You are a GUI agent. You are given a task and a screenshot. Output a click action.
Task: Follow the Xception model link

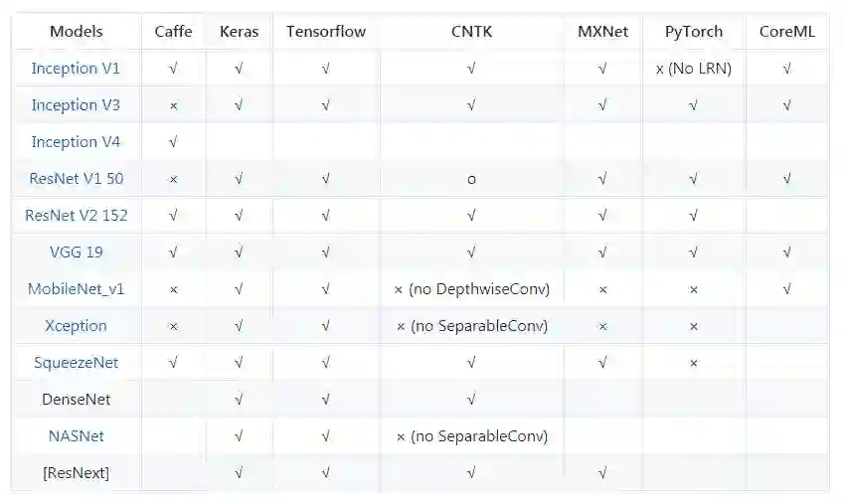(76, 326)
